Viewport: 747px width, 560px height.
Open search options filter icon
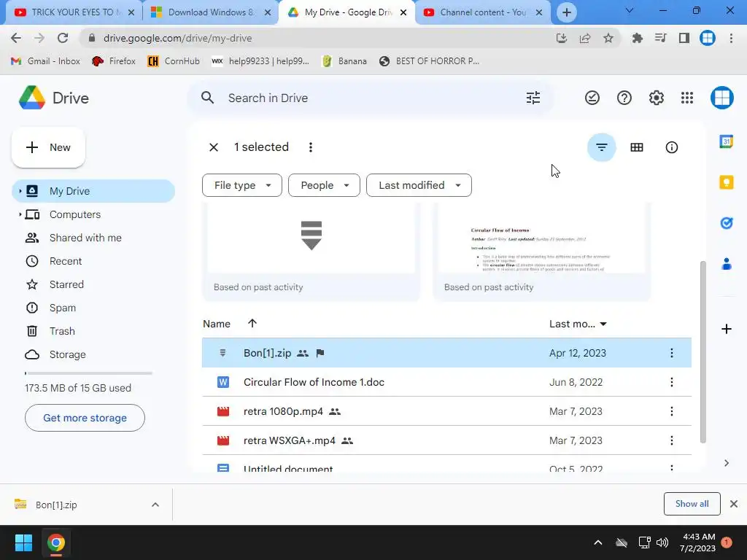(x=533, y=98)
